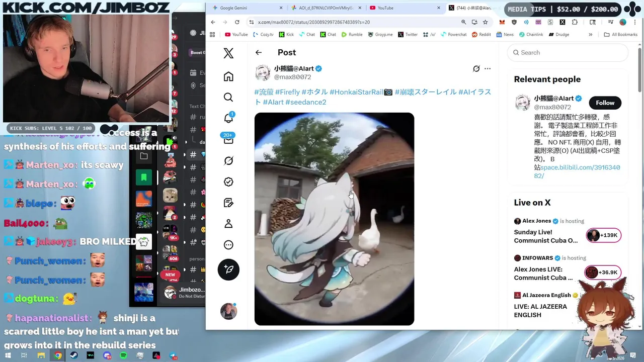Click the Windows Start button
This screenshot has width=644, height=362.
pos(8,355)
